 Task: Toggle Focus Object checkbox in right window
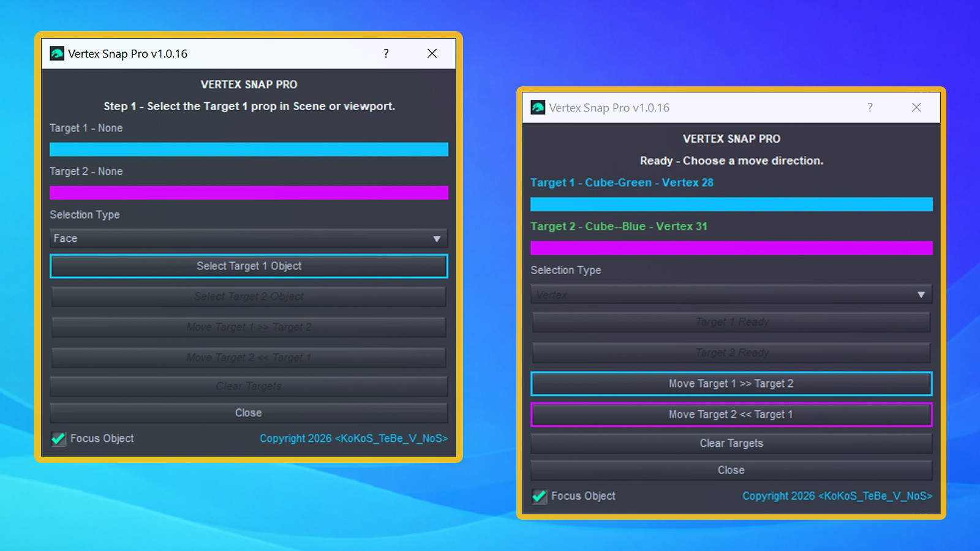(540, 496)
